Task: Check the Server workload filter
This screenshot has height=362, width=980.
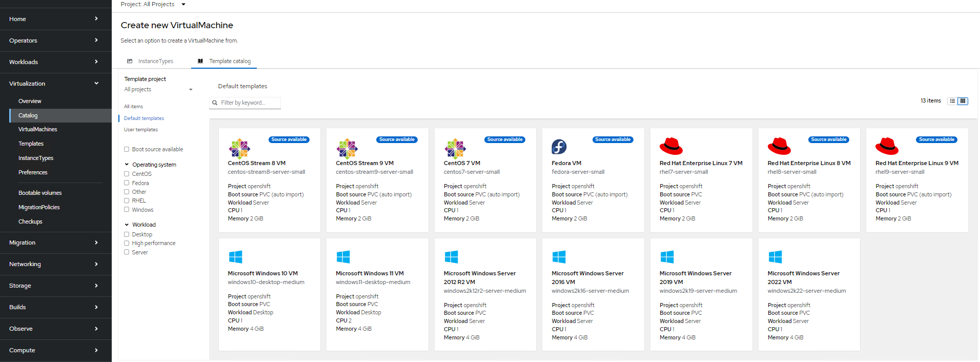Action: click(127, 252)
